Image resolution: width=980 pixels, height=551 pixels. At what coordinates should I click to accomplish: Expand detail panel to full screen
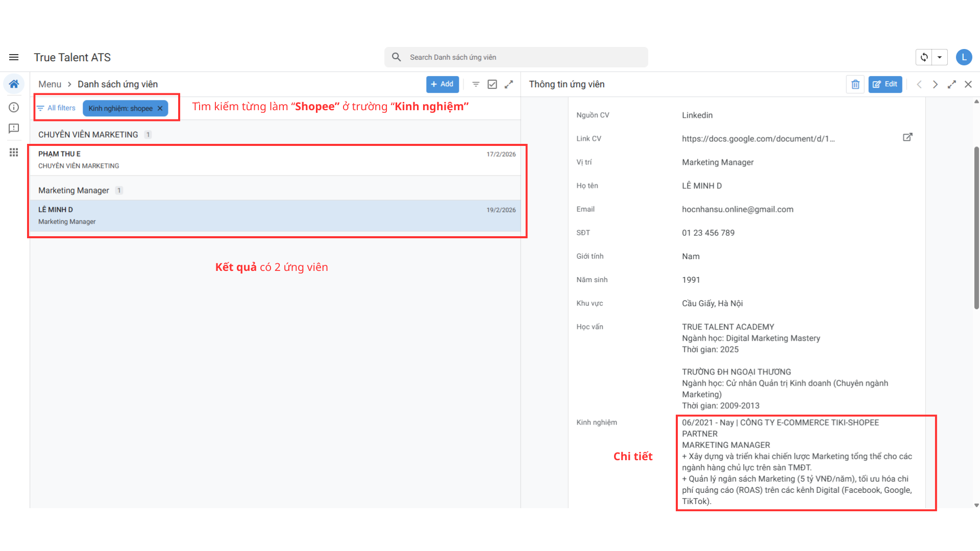coord(951,84)
